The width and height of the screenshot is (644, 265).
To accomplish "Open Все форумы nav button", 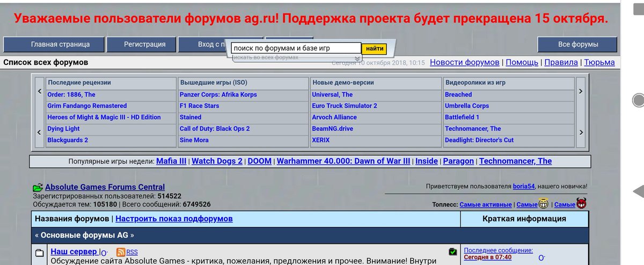I will pyautogui.click(x=578, y=45).
